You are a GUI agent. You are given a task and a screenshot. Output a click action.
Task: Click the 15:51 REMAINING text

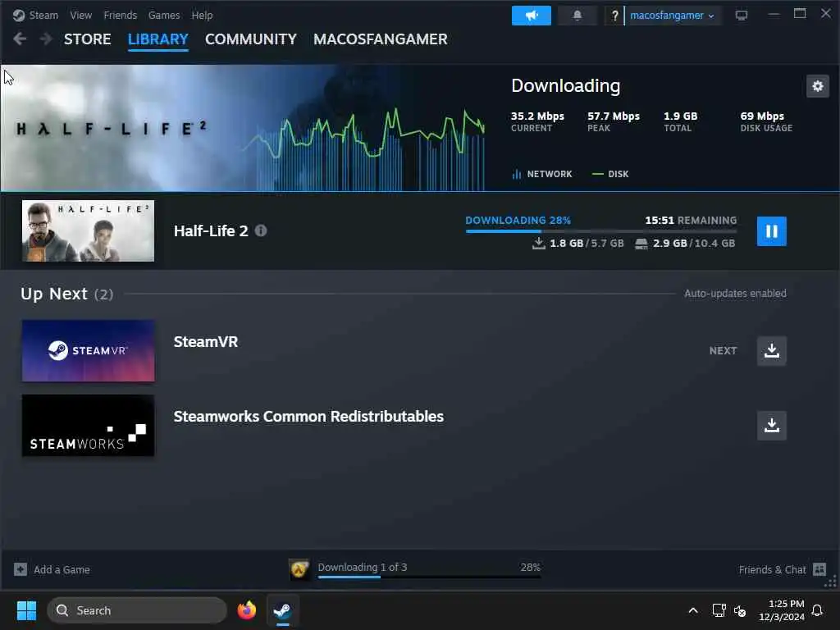691,220
